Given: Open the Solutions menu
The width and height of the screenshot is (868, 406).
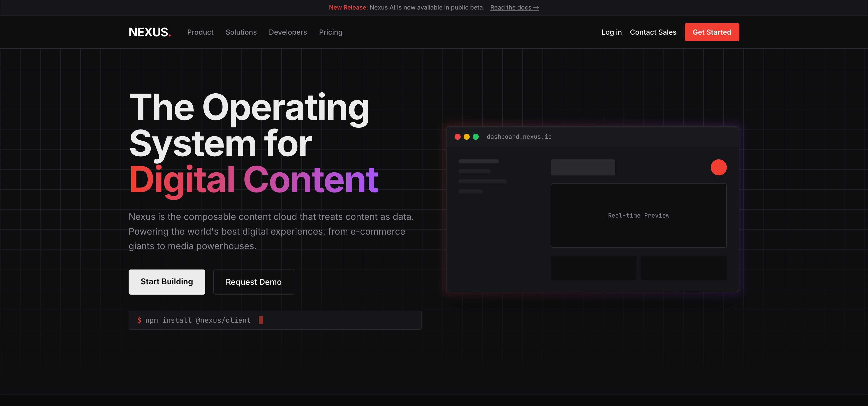Looking at the screenshot, I should pyautogui.click(x=241, y=32).
